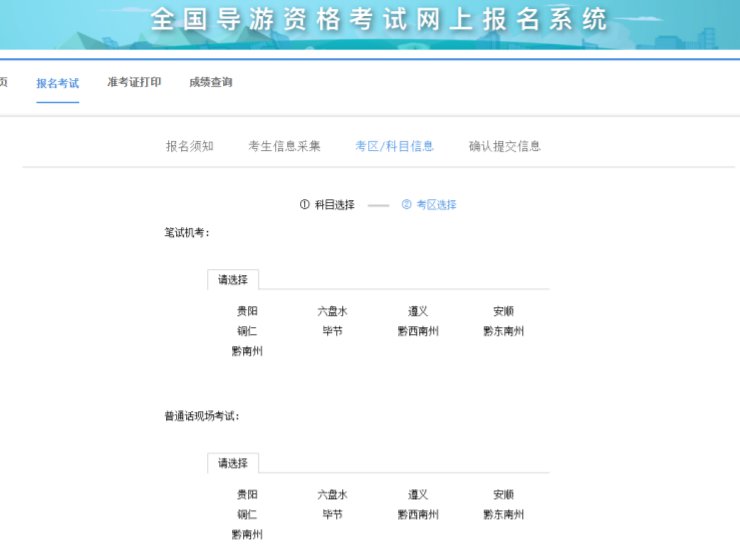Choose 黔西南州 for 普通话现场考试
This screenshot has width=740, height=560.
click(418, 514)
